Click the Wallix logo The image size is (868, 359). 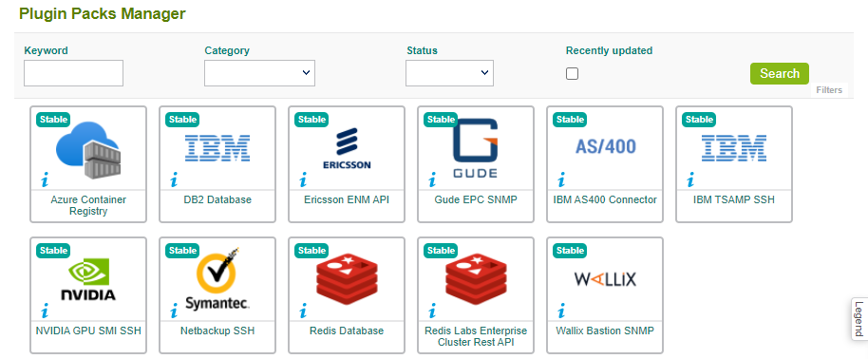point(605,278)
